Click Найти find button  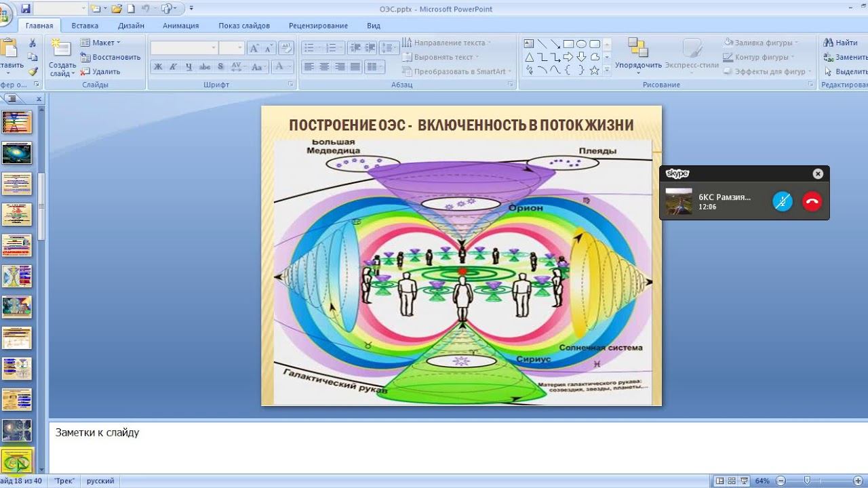click(841, 43)
